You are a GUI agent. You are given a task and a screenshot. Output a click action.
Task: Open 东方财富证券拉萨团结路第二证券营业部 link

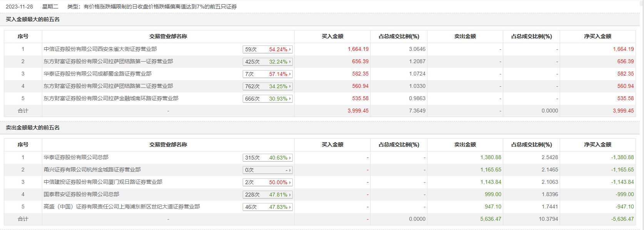click(x=108, y=86)
